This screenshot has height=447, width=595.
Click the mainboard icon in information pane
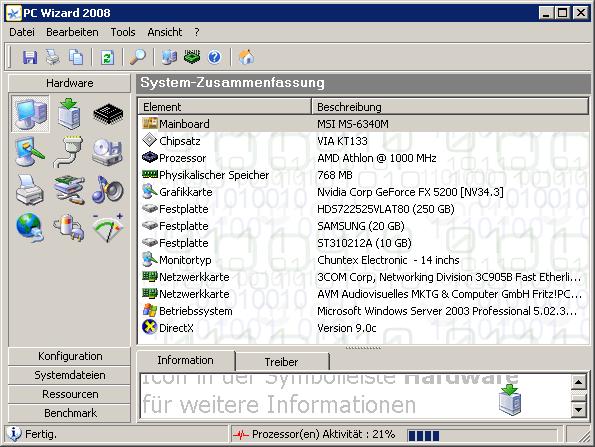click(510, 400)
